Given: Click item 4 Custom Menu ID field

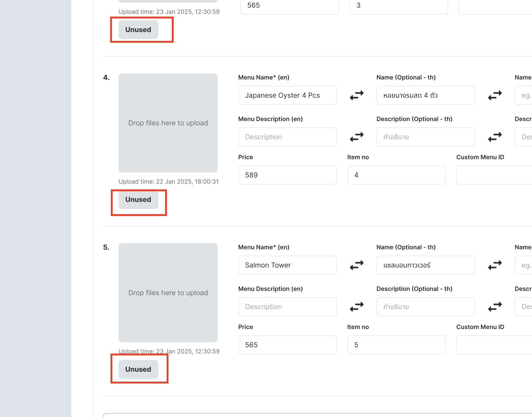Looking at the screenshot, I should (x=494, y=175).
